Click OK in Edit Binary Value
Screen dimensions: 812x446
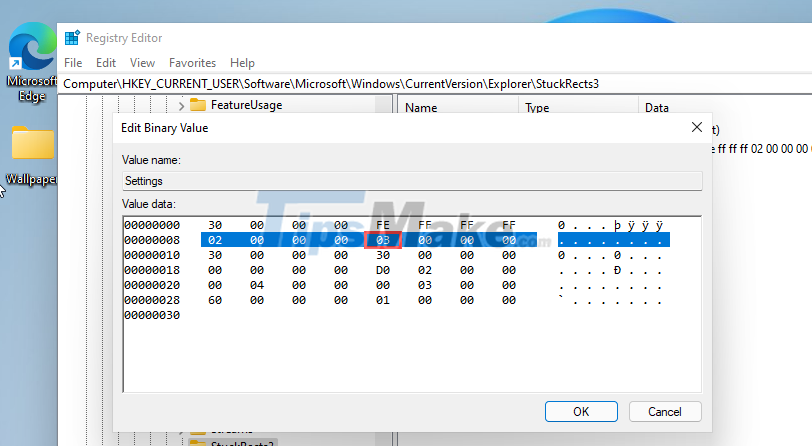click(581, 411)
